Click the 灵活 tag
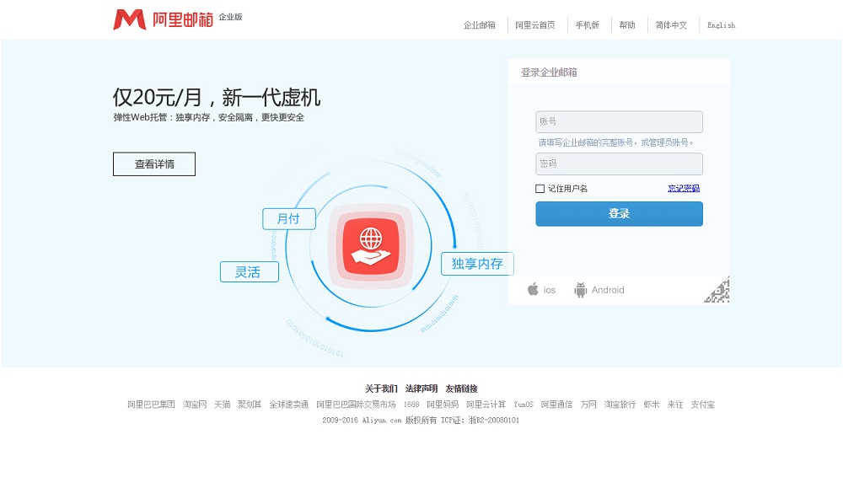This screenshot has height=504, width=843. click(x=249, y=272)
